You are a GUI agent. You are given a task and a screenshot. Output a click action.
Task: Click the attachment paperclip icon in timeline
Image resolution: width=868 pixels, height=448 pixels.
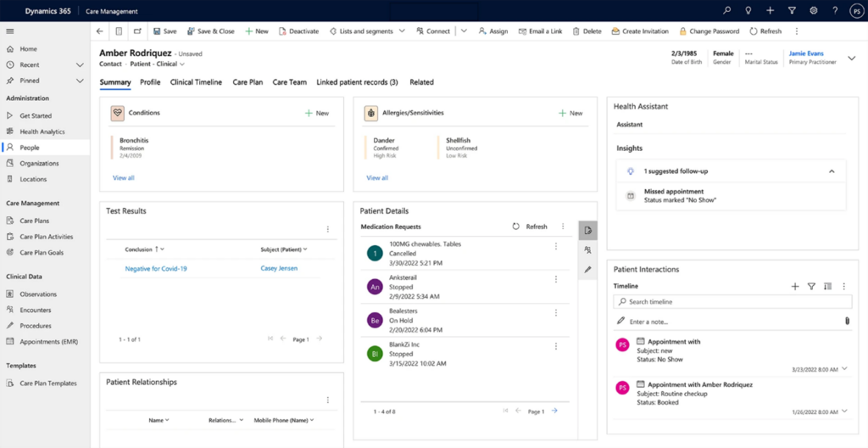coord(846,321)
